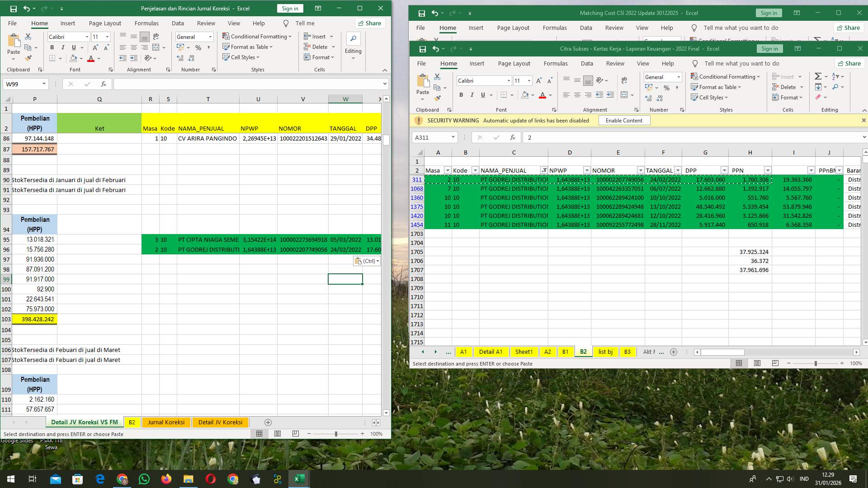Apply bold formatting in the left workbook
Viewport: 868px width, 488px height.
click(x=52, y=47)
